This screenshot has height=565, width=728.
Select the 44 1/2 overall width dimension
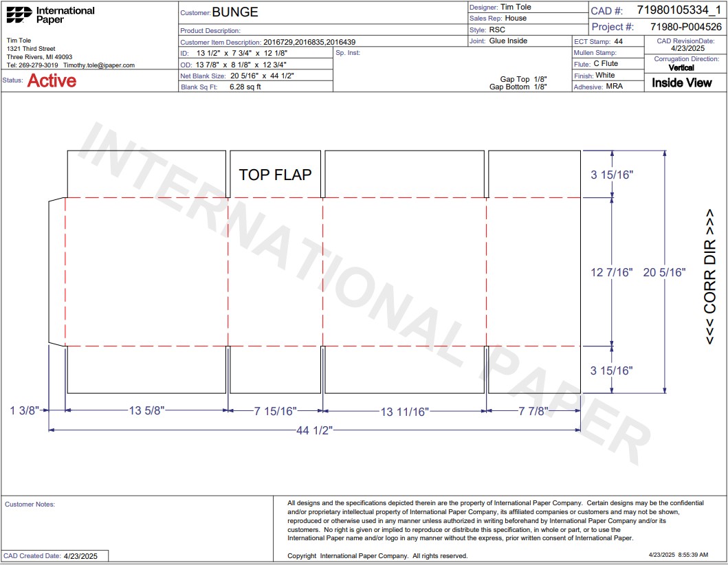click(315, 430)
